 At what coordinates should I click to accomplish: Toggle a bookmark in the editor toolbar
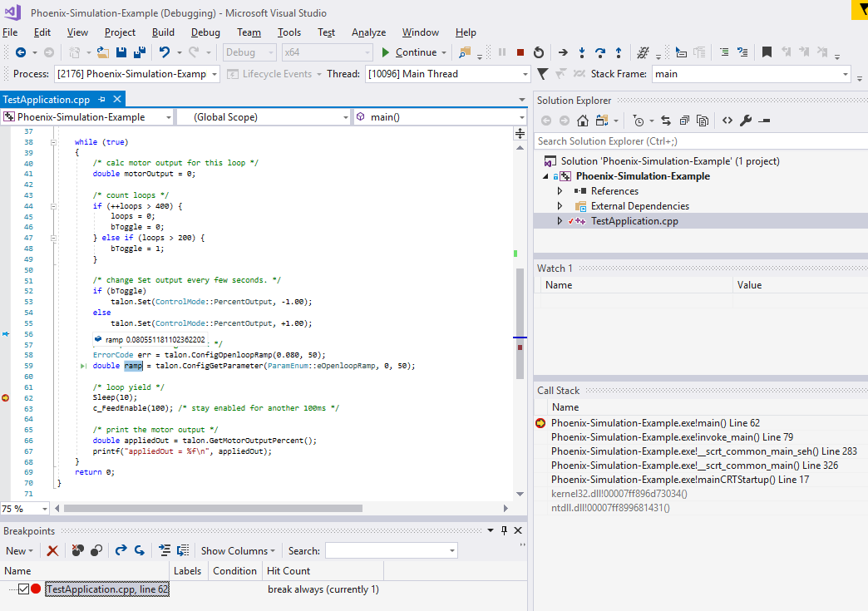pyautogui.click(x=767, y=52)
